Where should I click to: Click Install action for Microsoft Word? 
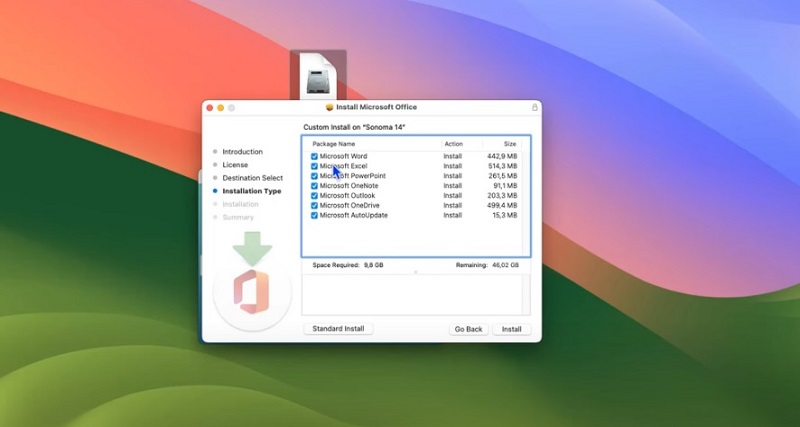(x=453, y=156)
